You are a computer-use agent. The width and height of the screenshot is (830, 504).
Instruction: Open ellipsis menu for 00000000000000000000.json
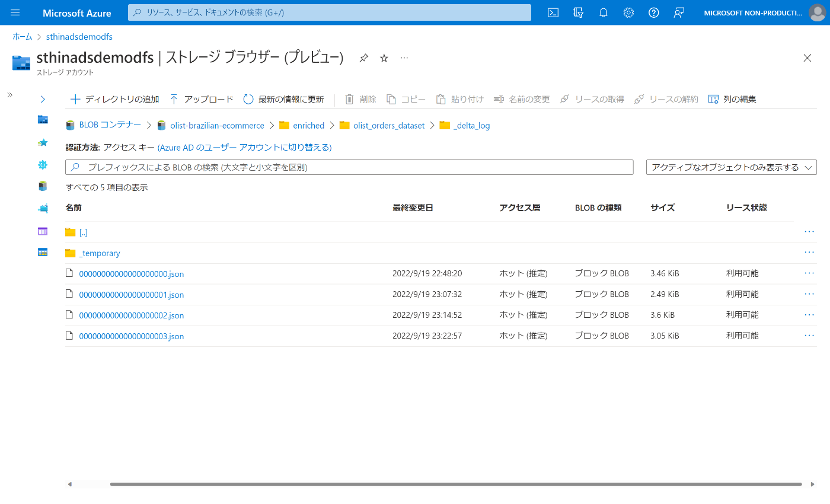coord(809,273)
